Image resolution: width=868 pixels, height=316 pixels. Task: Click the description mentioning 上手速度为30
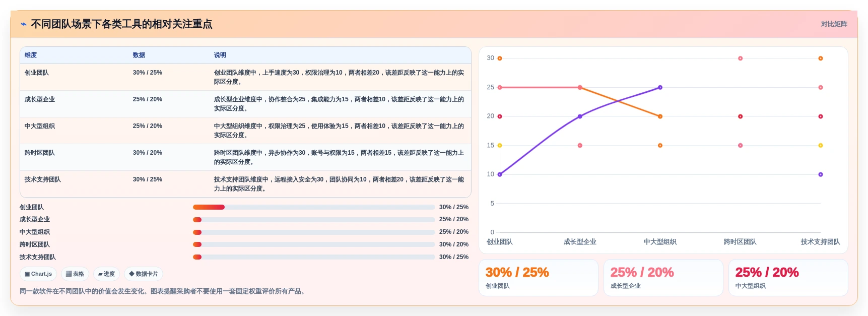coord(339,77)
